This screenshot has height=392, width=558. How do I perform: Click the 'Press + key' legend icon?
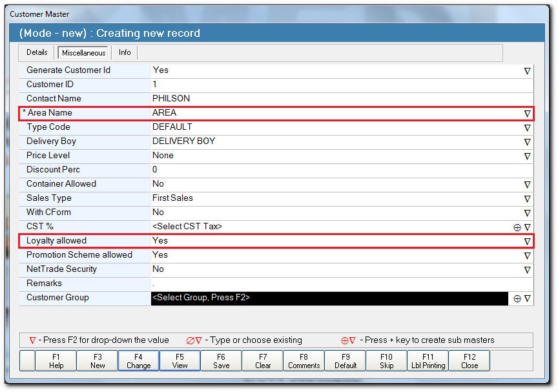tap(348, 341)
